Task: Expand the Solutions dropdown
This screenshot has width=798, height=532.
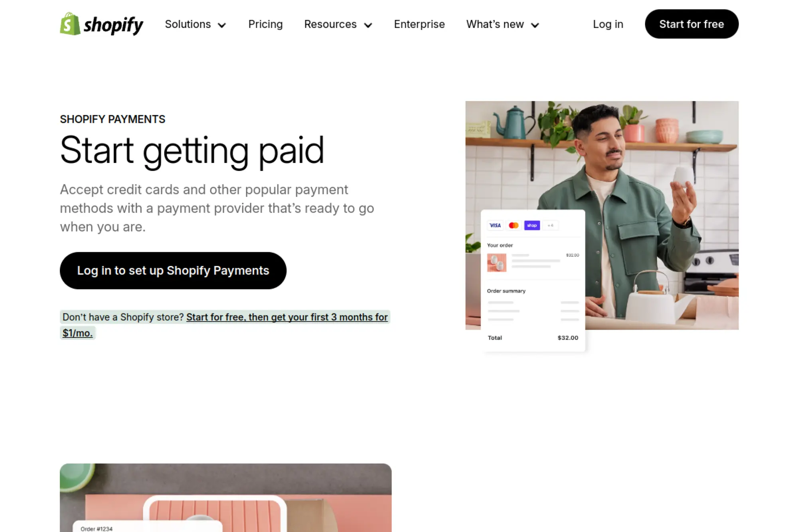Action: coord(195,24)
